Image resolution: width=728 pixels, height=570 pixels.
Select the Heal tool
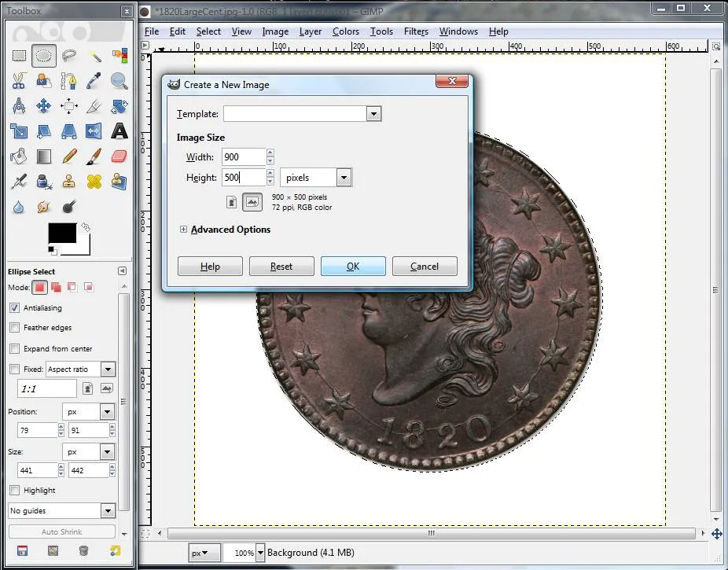coord(94,182)
